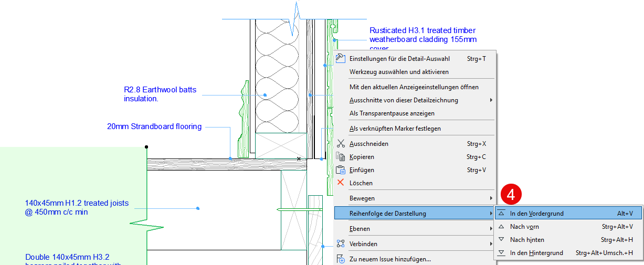This screenshot has width=644, height=265.
Task: Click the red X Löschen icon
Action: coord(340,183)
